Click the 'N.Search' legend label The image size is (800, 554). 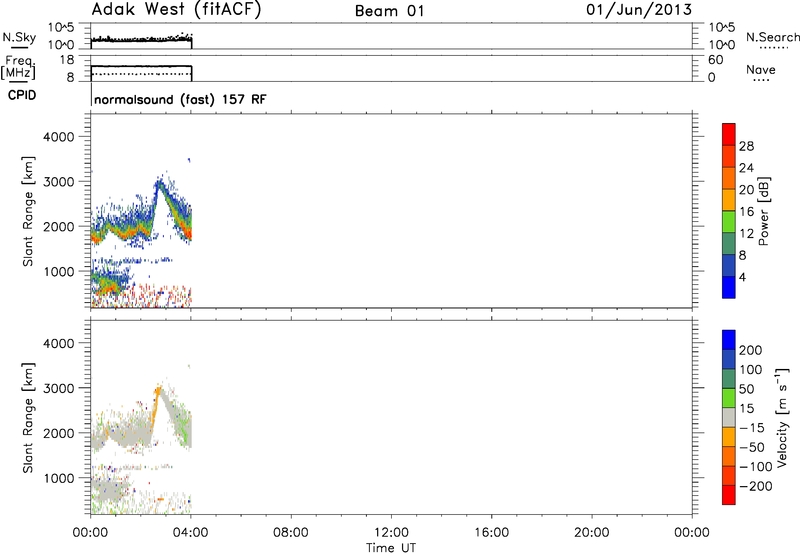(x=773, y=37)
